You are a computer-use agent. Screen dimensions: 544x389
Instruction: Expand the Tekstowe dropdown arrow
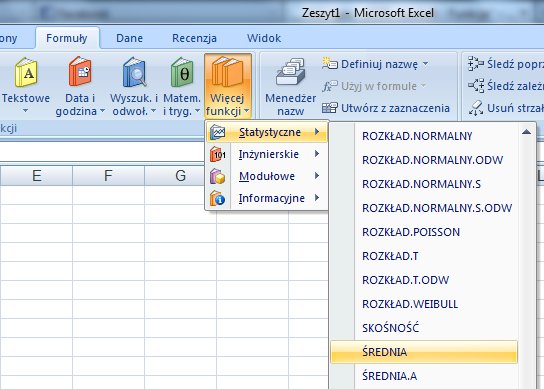click(25, 111)
